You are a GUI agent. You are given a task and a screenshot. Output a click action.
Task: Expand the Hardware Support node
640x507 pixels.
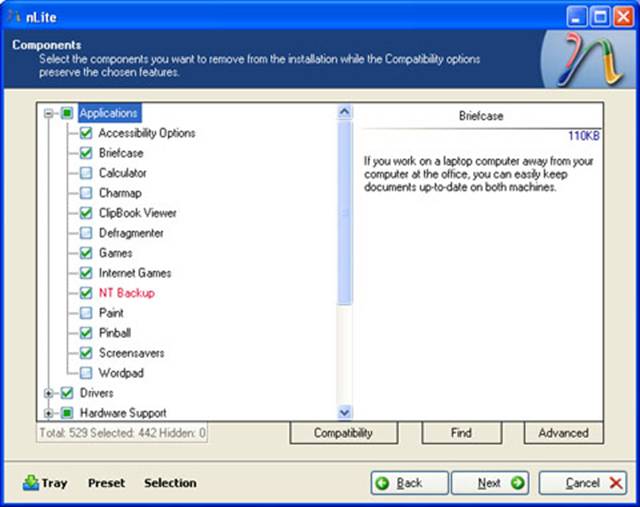48,413
